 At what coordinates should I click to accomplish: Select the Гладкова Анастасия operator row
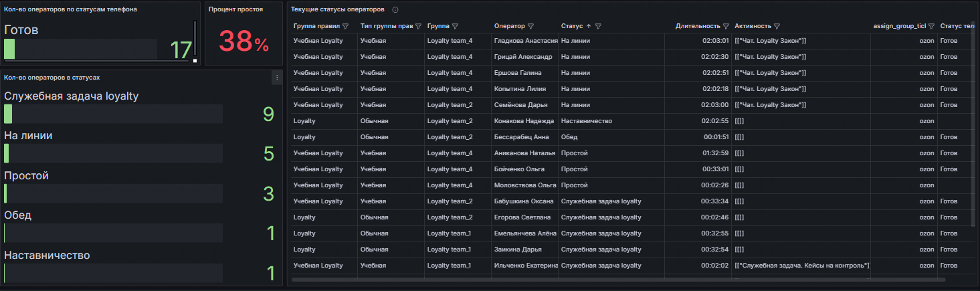[525, 41]
